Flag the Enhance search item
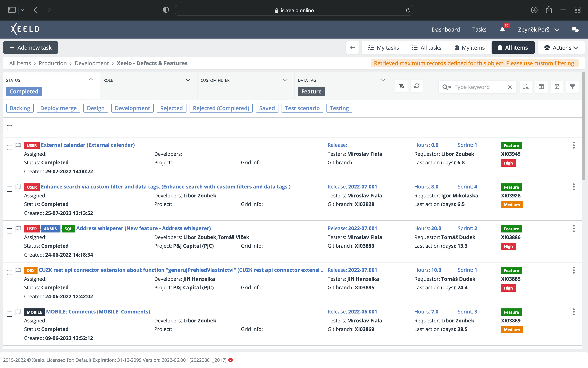Viewport: 588px width, 368px height. coord(18,187)
